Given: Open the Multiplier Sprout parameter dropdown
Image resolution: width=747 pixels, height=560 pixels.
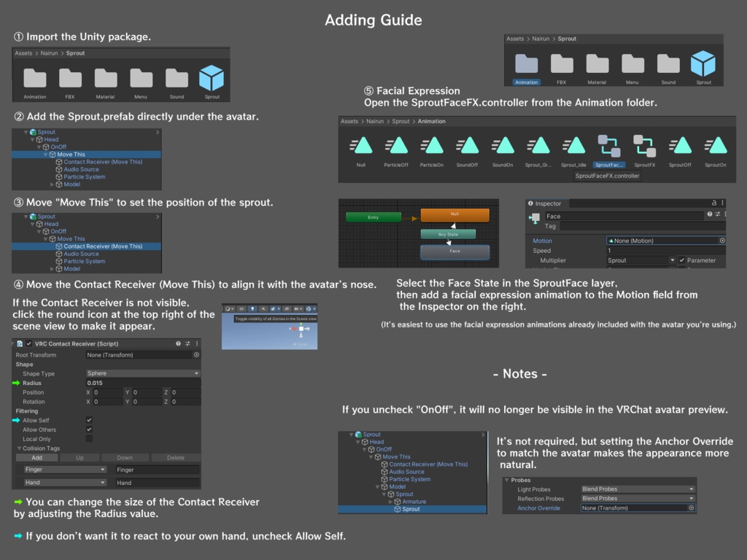Looking at the screenshot, I should tap(641, 260).
